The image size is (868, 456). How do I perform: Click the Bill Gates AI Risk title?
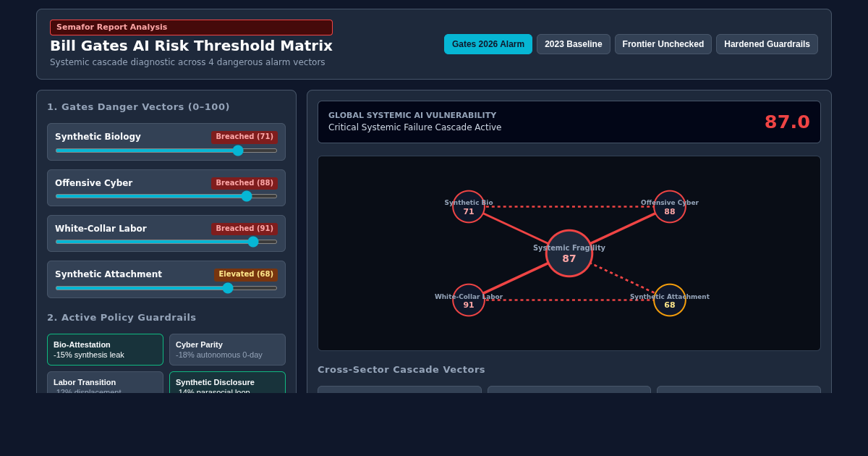(x=191, y=46)
